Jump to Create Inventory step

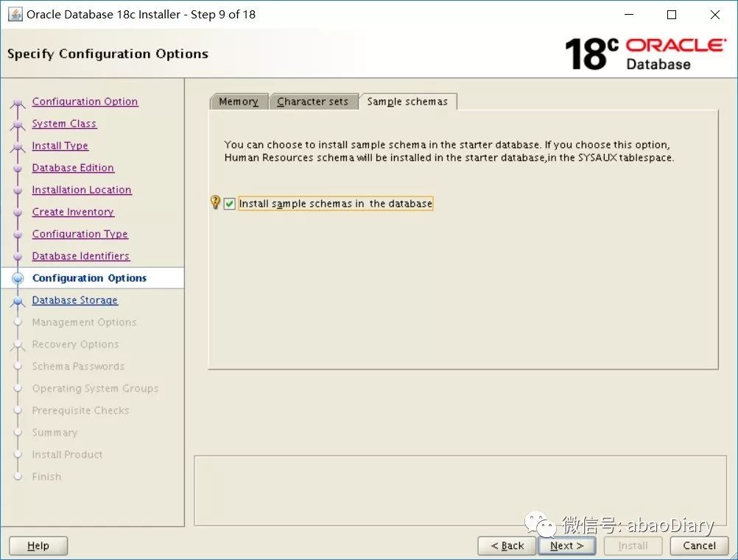click(x=73, y=212)
